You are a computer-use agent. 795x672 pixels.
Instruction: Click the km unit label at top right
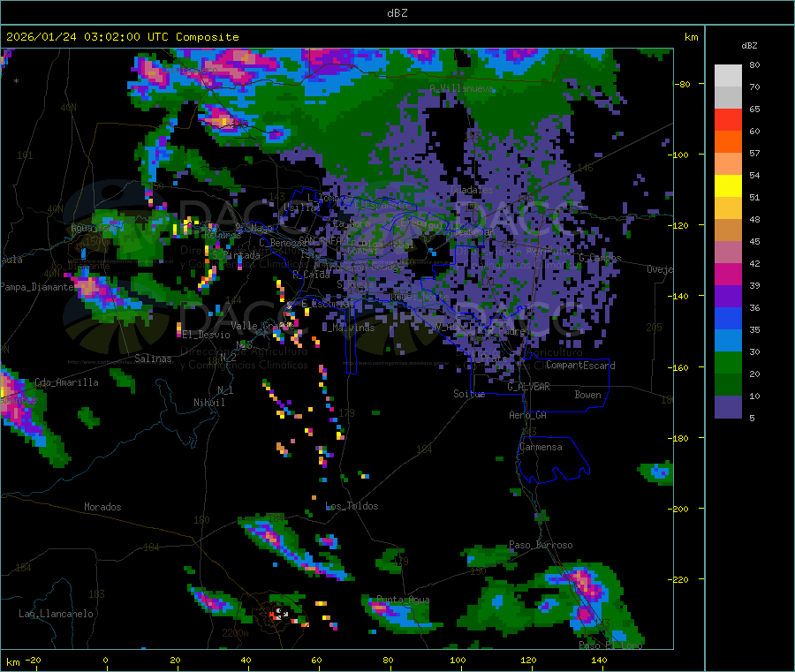coord(691,37)
